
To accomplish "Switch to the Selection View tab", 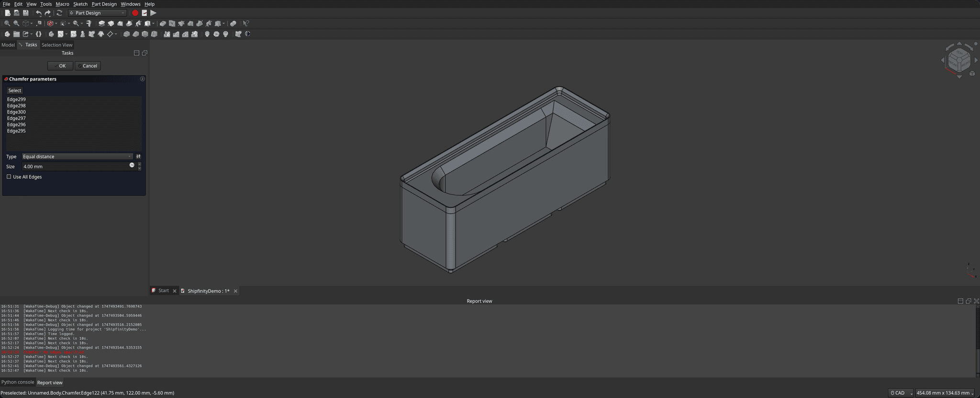I will pyautogui.click(x=57, y=45).
